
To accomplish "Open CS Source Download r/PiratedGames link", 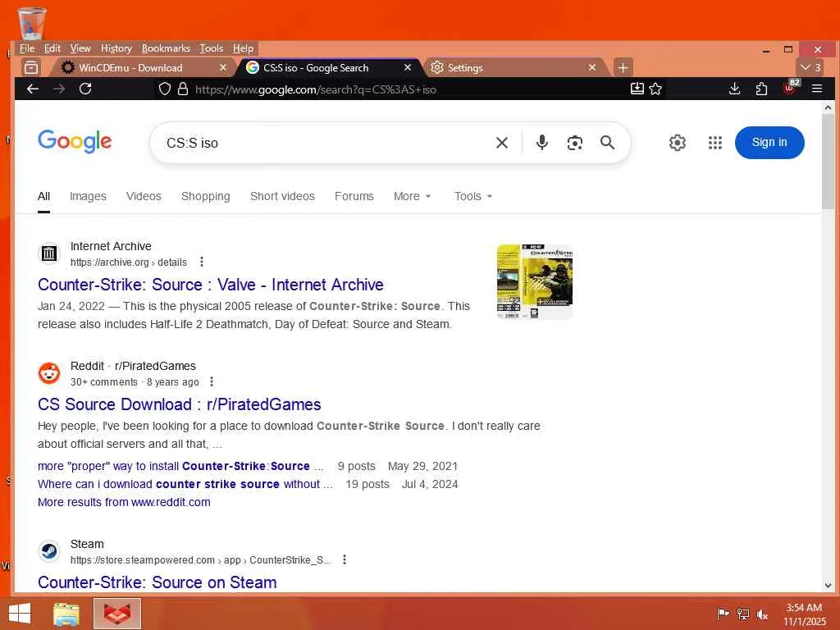I will click(180, 404).
